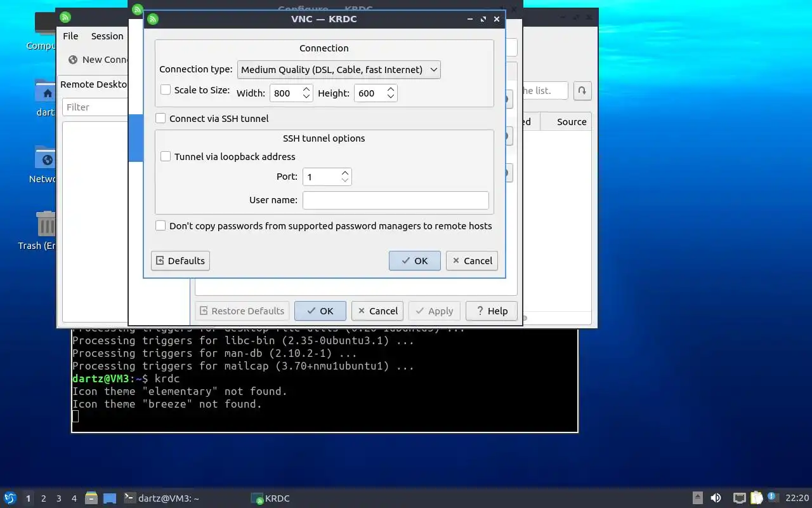Image resolution: width=812 pixels, height=508 pixels.
Task: Click the refresh arrow button in the KRDC window
Action: (x=582, y=91)
